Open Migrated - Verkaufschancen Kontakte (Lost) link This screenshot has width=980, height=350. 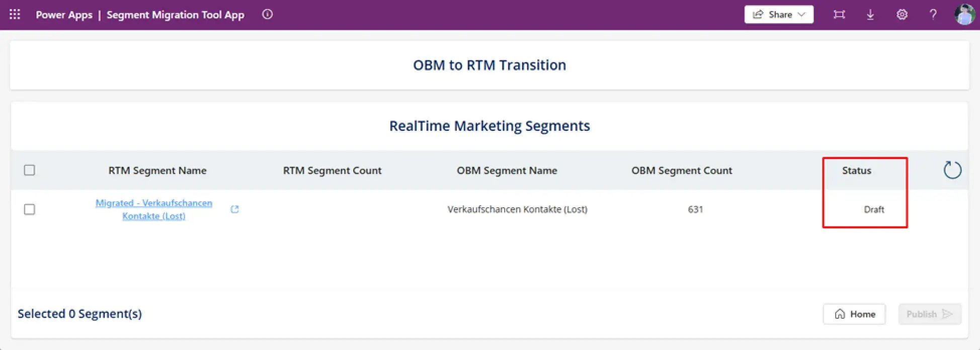[x=154, y=209]
